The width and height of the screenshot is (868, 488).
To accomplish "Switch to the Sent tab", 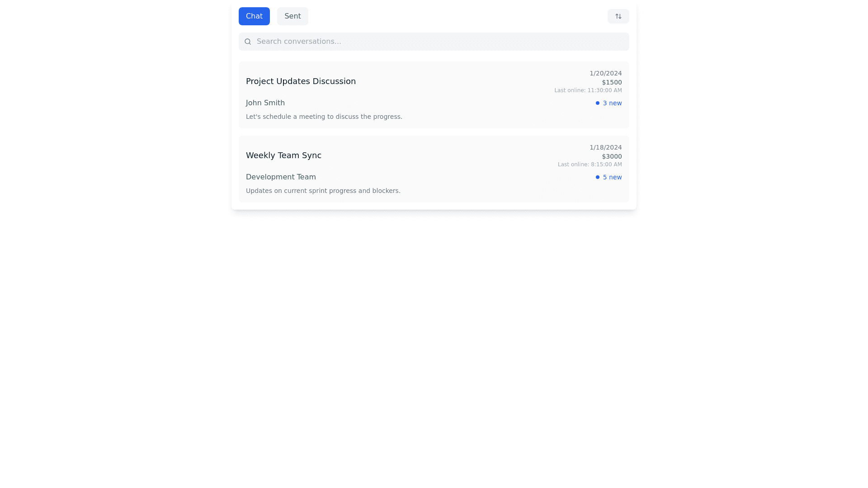I will point(292,16).
